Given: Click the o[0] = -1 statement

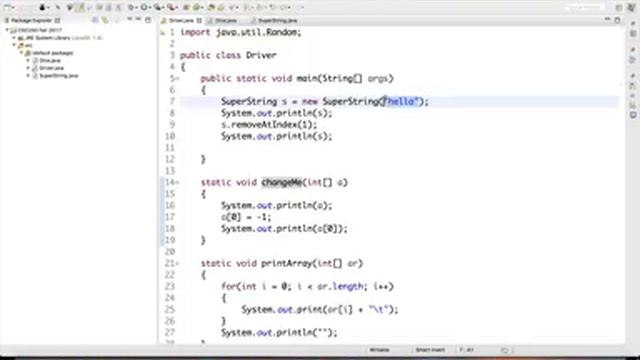Looking at the screenshot, I should (x=246, y=217).
